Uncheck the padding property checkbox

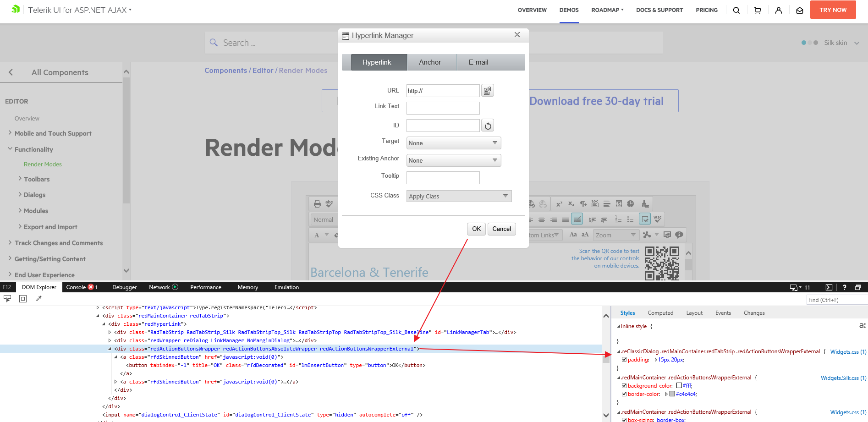tap(624, 360)
